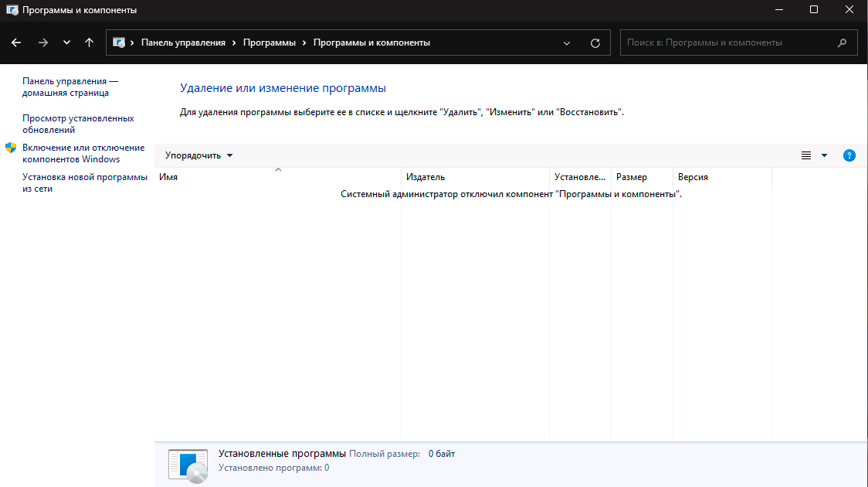Click the administrator disabled component message
Image resolution: width=868 pixels, height=487 pixels.
click(x=511, y=195)
